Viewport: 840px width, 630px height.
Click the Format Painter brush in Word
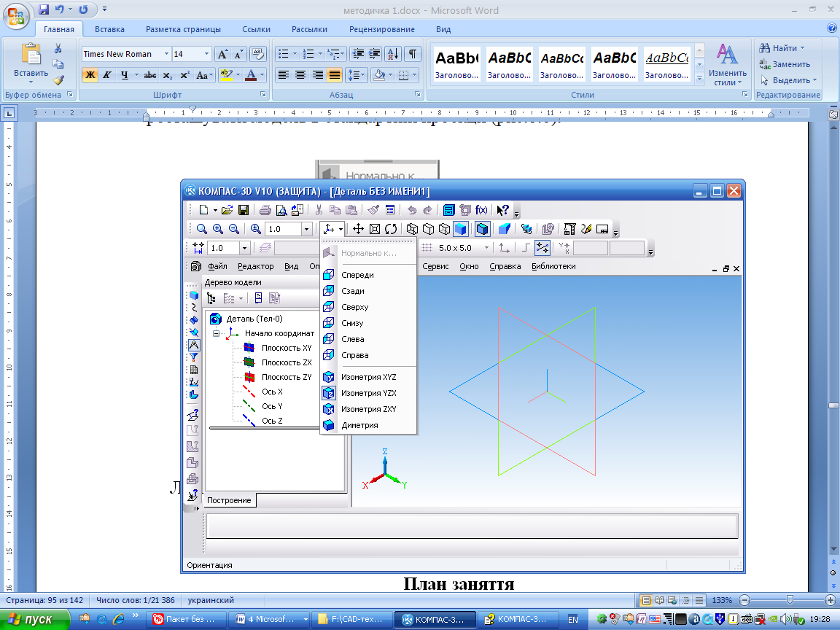click(58, 80)
